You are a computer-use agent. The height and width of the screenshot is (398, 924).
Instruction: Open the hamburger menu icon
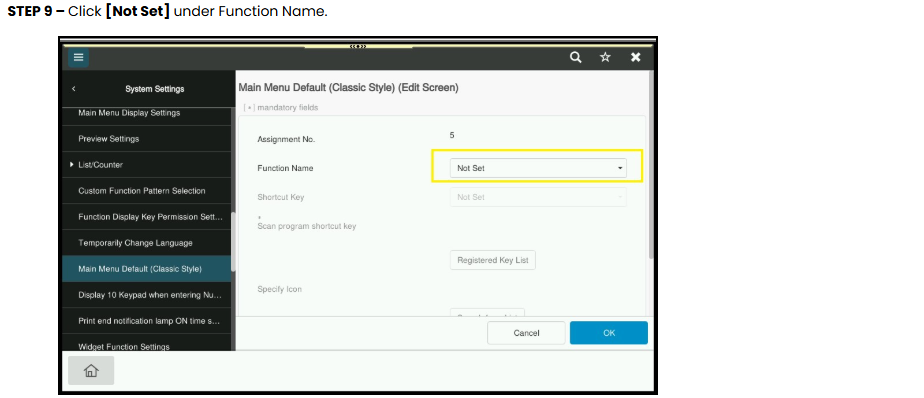78,58
